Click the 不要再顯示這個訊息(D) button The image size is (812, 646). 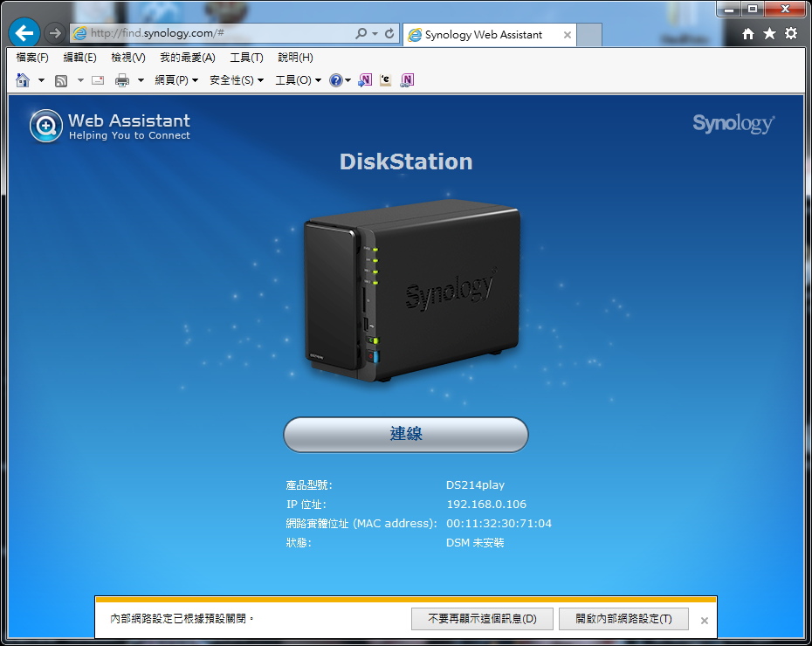482,619
